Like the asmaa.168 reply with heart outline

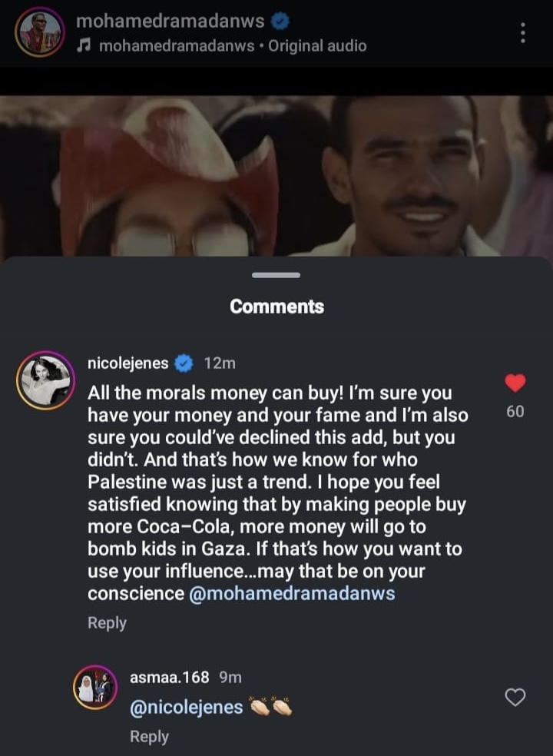pos(515,697)
